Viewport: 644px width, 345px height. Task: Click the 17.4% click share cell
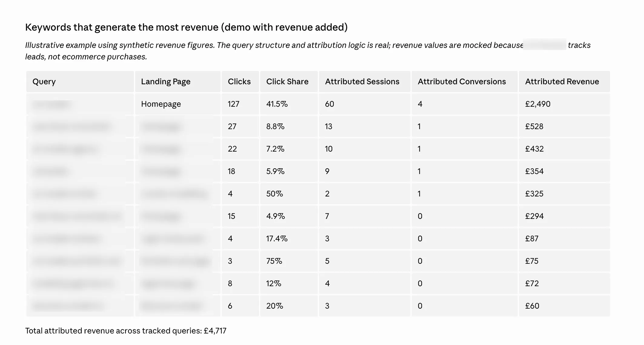[277, 239]
